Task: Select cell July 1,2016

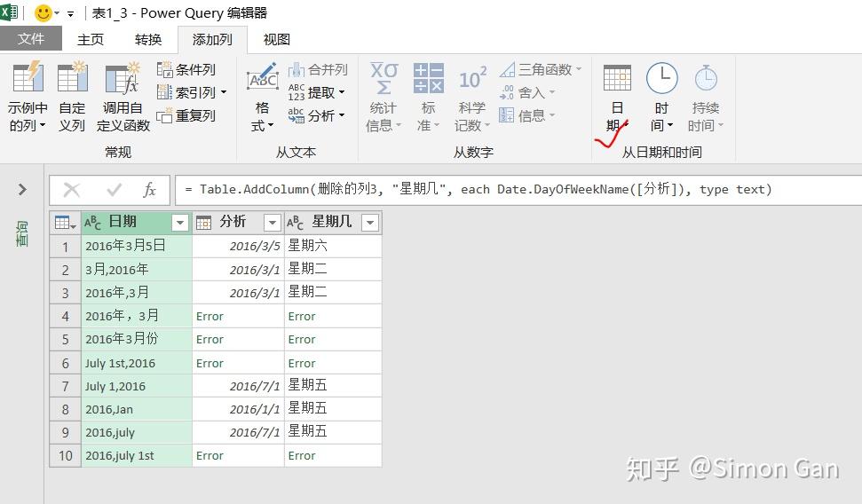Action: [x=137, y=386]
